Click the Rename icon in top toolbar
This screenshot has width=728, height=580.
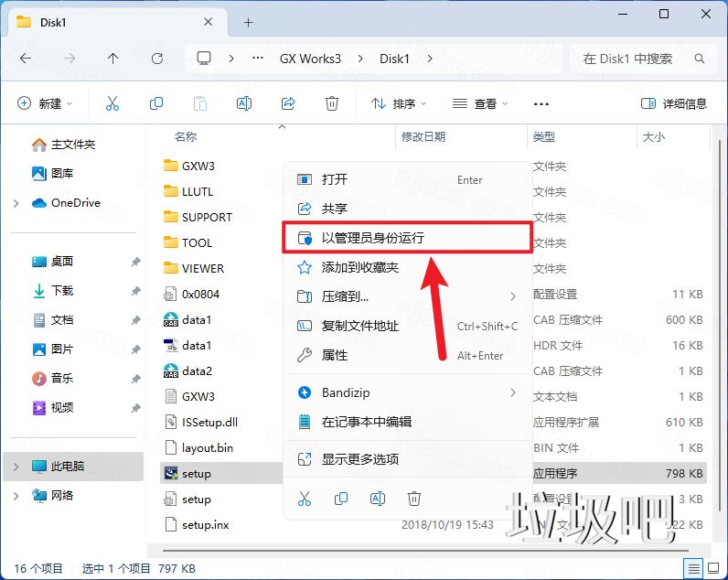tap(244, 103)
